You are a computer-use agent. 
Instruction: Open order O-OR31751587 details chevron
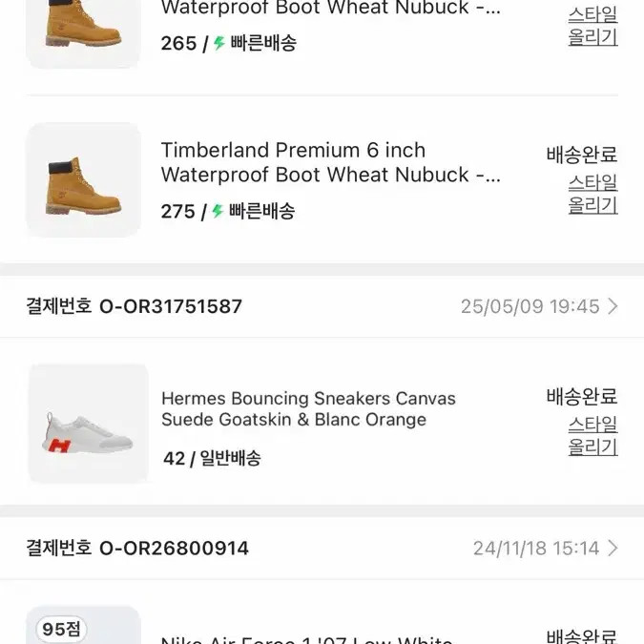pos(613,306)
